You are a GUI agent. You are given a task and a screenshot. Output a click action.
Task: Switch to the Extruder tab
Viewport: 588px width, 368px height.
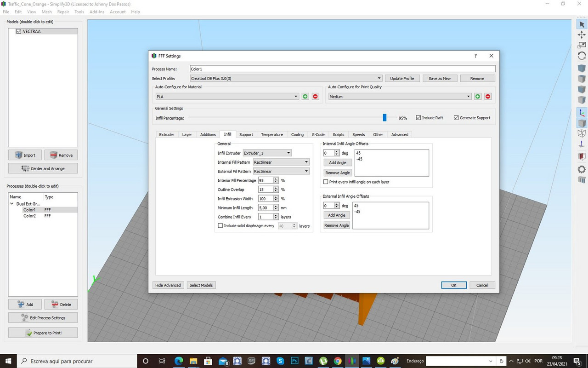[166, 134]
